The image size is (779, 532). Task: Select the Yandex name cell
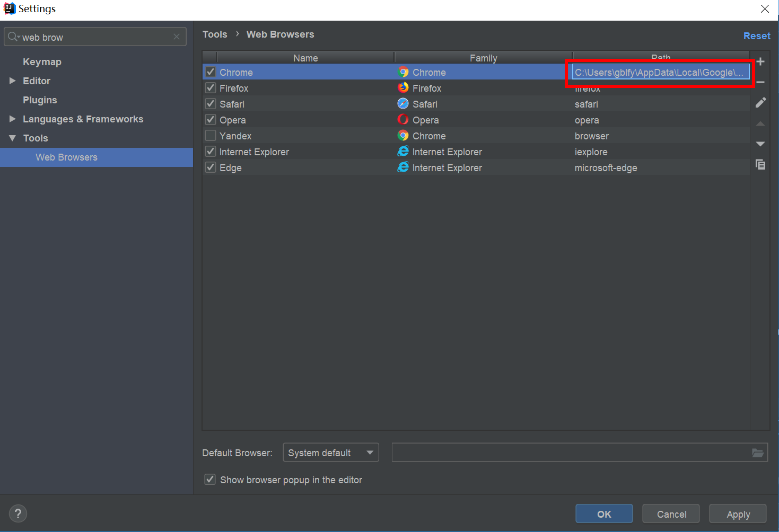[306, 136]
